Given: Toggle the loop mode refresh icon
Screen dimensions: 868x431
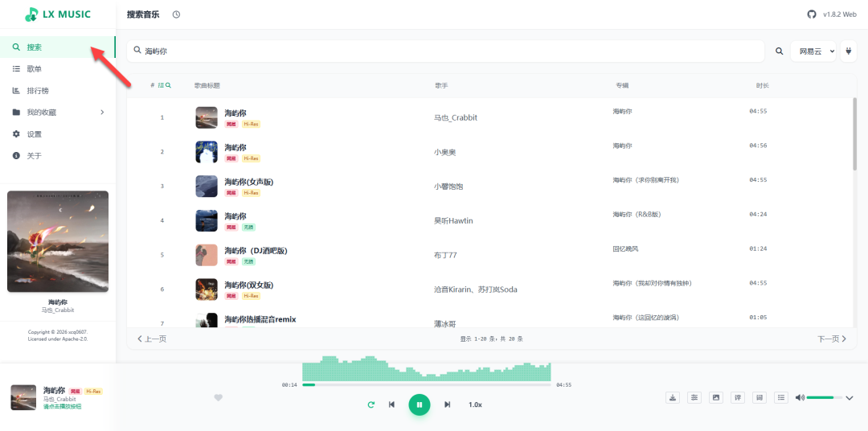Looking at the screenshot, I should (371, 404).
